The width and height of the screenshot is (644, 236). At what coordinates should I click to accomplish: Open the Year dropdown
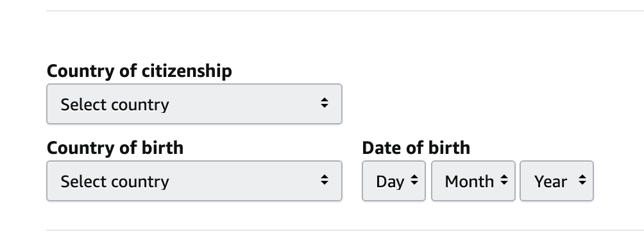pyautogui.click(x=557, y=181)
